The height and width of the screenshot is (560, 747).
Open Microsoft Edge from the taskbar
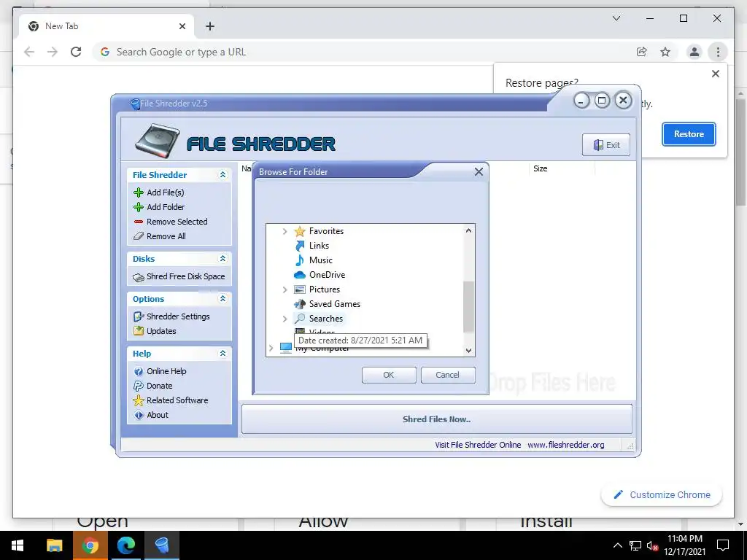click(x=125, y=545)
